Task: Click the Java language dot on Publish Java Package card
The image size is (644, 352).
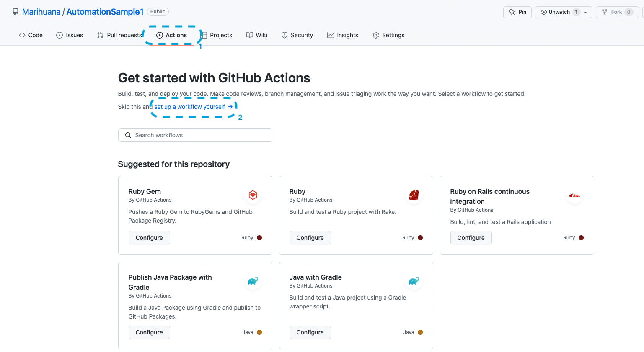Action: pyautogui.click(x=259, y=332)
